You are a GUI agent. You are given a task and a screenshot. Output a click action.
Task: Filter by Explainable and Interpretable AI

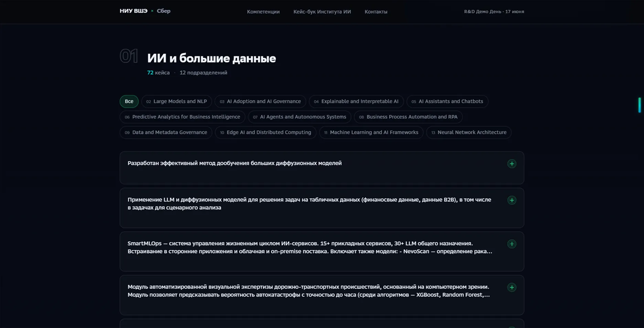click(x=356, y=101)
